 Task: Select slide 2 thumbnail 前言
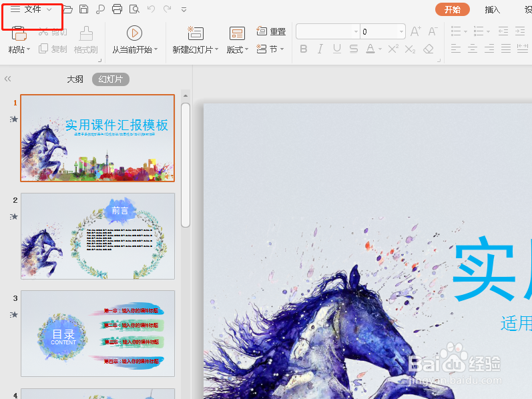[x=97, y=236]
